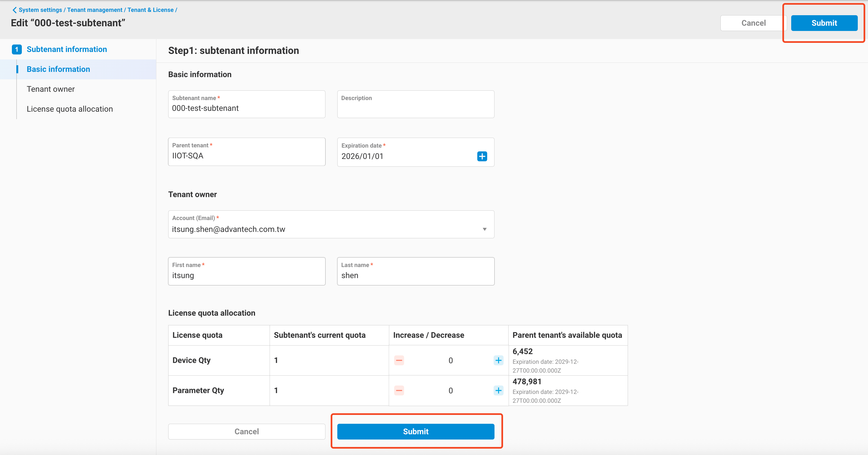The image size is (868, 455).
Task: Click the minus icon for Device Qty
Action: tap(399, 360)
